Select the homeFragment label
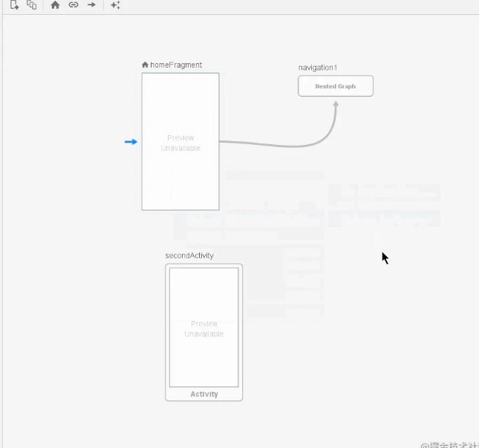This screenshot has height=448, width=479. [x=176, y=65]
